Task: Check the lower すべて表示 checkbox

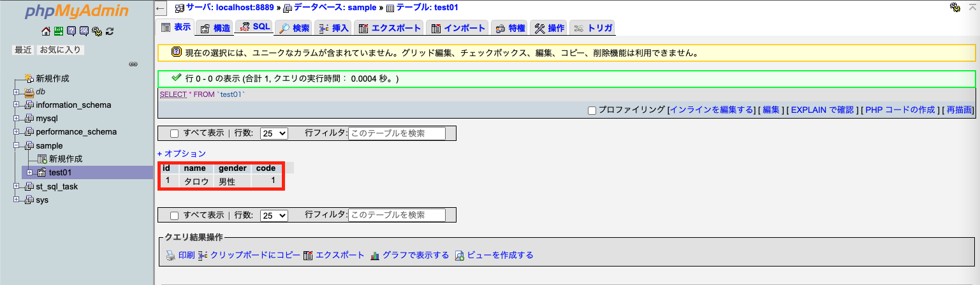Action: click(x=175, y=216)
